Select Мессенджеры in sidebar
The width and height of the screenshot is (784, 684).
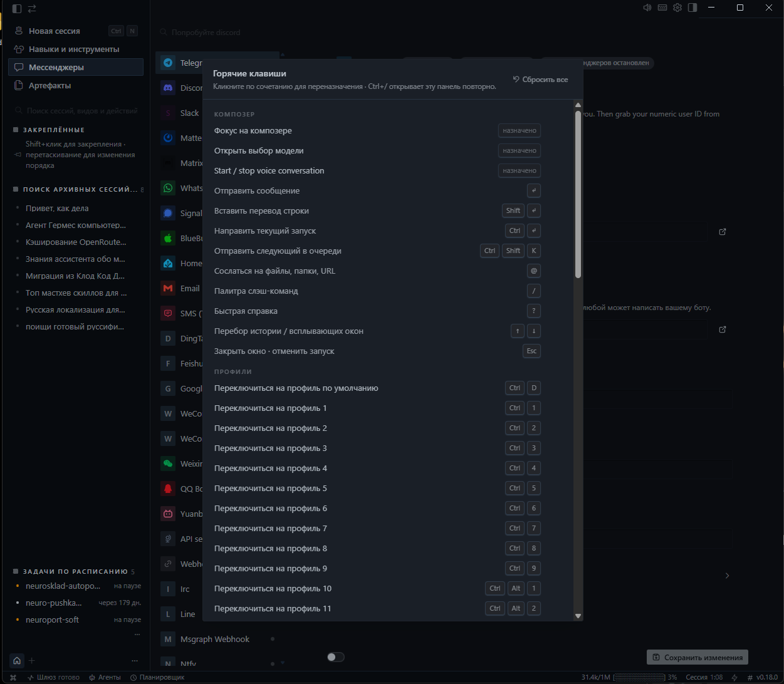[x=76, y=67]
